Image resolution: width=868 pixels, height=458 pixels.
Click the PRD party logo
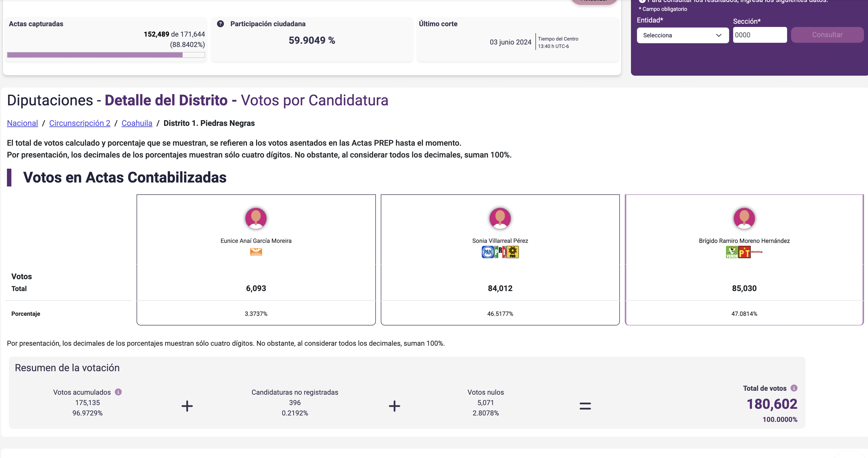coord(512,252)
